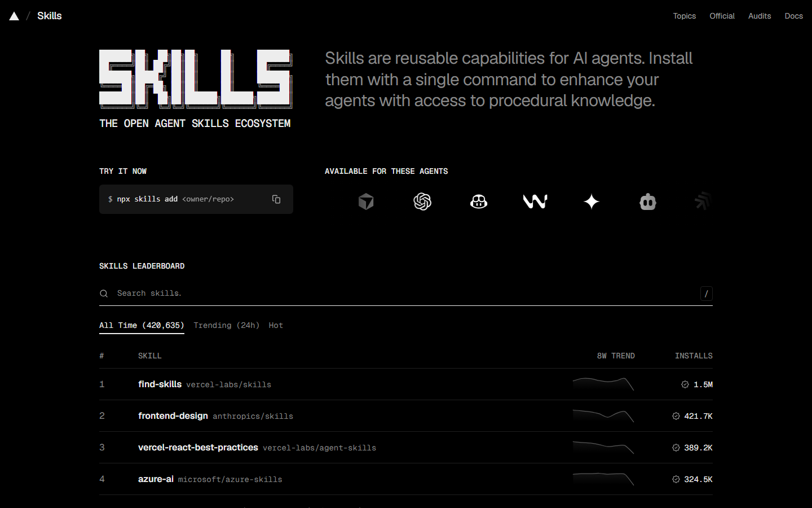The image size is (812, 508).
Task: Click badge icon next to 389.2K installs
Action: coord(676,448)
